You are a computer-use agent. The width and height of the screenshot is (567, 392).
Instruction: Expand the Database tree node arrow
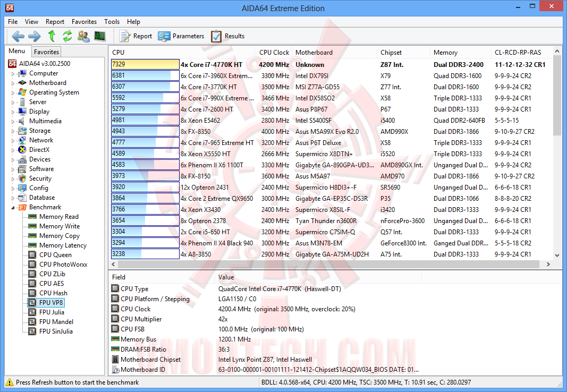[x=13, y=198]
